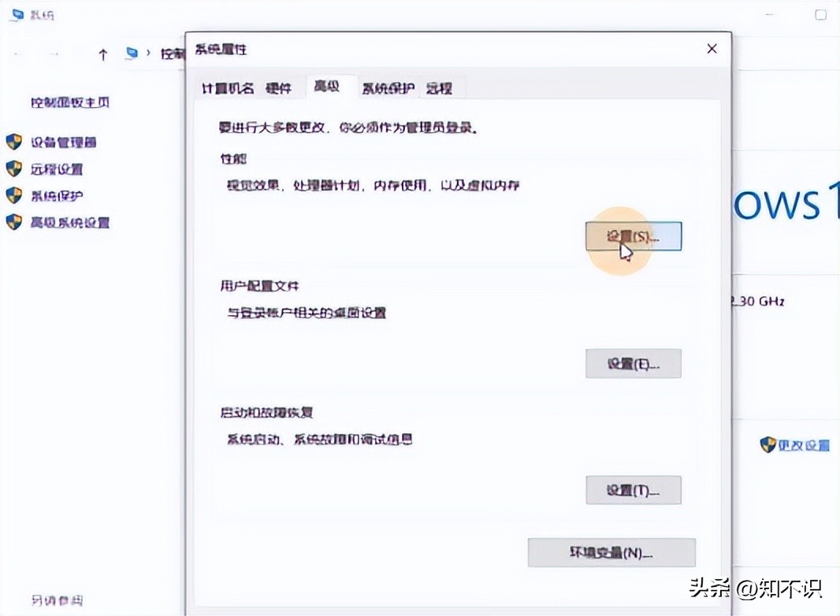Click the monitor icon in the breadcrumb bar
Screen dimensions: 840x616
point(130,54)
